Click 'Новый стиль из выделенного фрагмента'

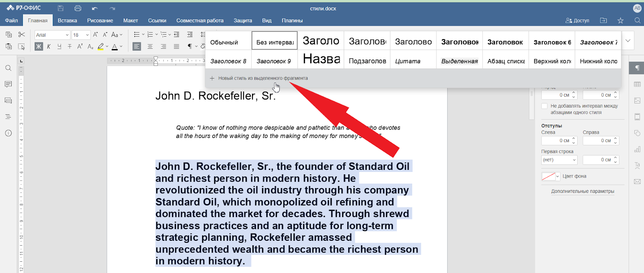258,78
